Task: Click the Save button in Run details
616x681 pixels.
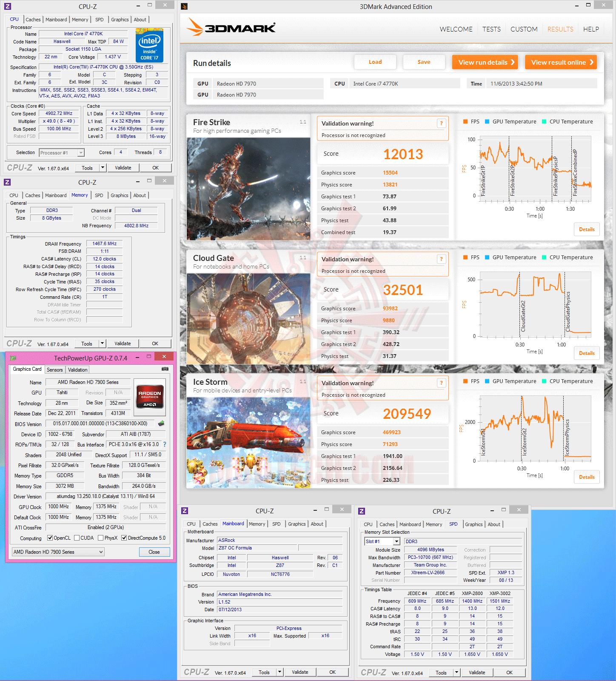Action: 424,62
